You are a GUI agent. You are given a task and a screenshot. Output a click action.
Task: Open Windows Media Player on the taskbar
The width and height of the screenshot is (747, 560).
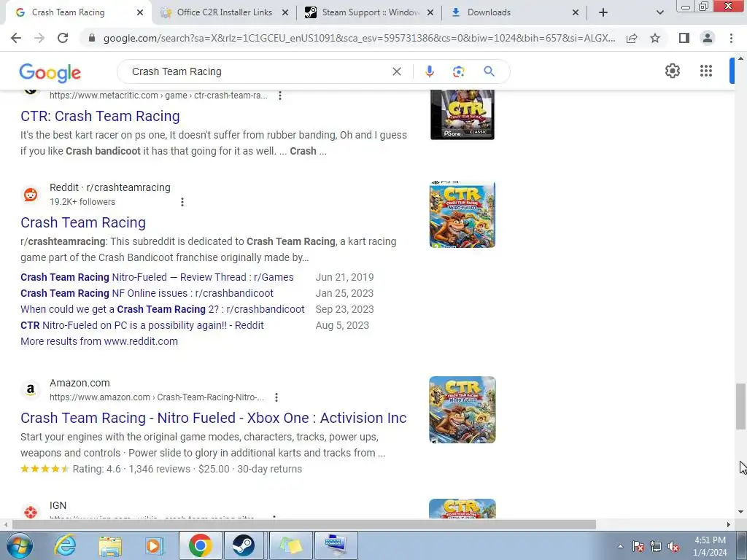[154, 545]
